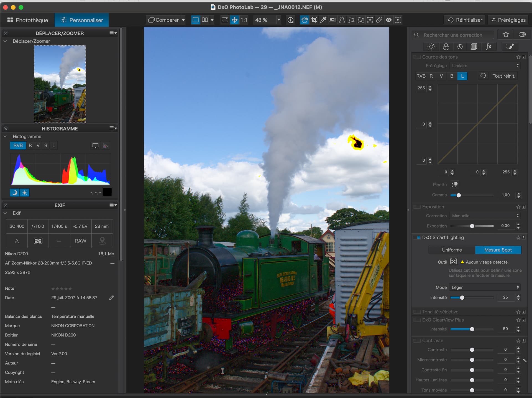The height and width of the screenshot is (398, 532).
Task: Click the fx effects filter icon
Action: click(x=488, y=47)
